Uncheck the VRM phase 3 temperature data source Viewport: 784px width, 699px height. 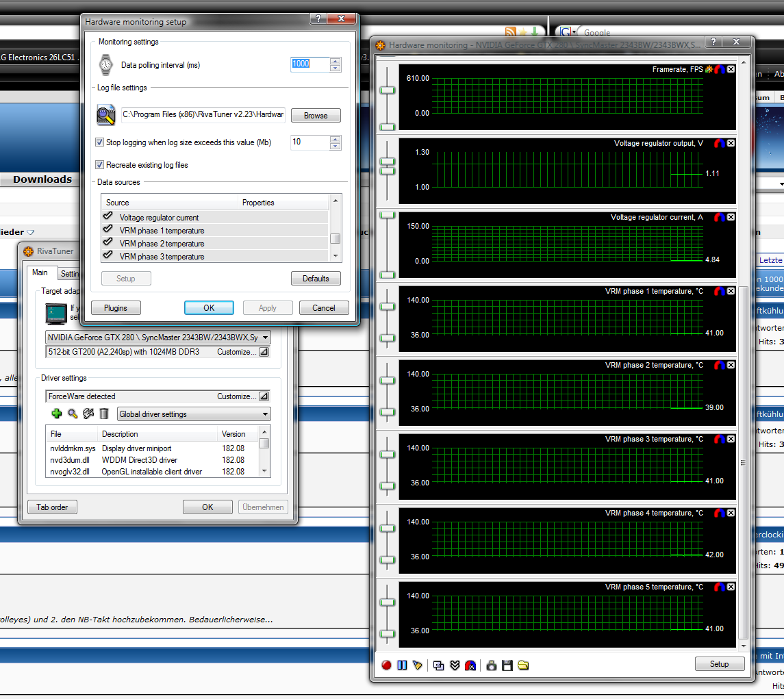108,255
